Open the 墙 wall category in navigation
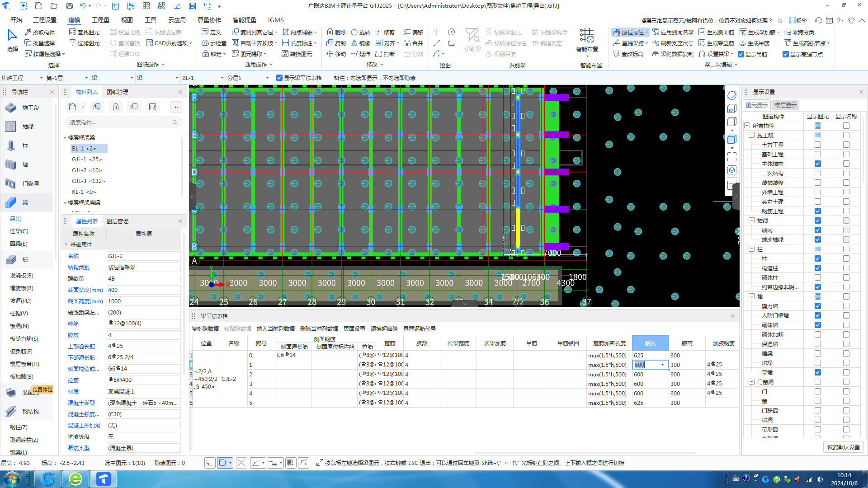 point(25,164)
